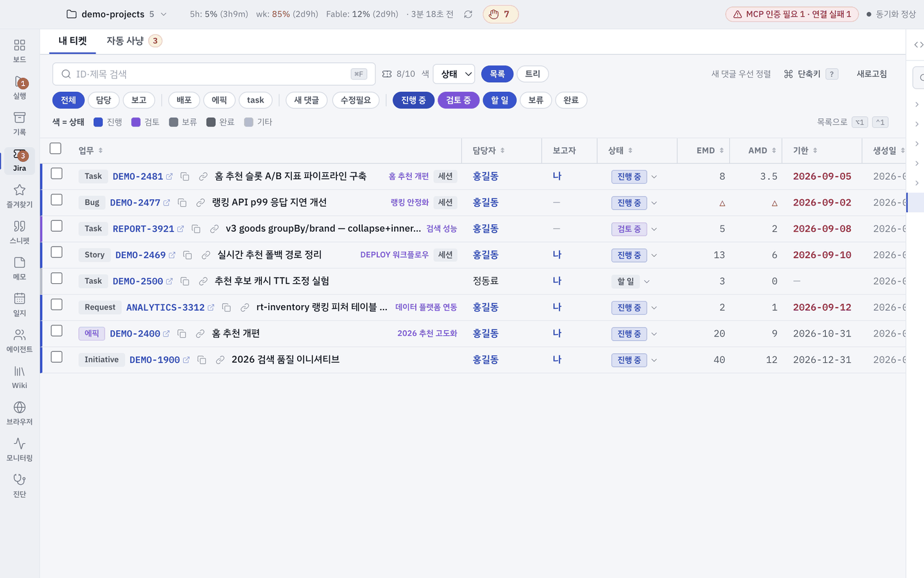924x578 pixels.
Task: Open the Wiki books icon
Action: (19, 371)
